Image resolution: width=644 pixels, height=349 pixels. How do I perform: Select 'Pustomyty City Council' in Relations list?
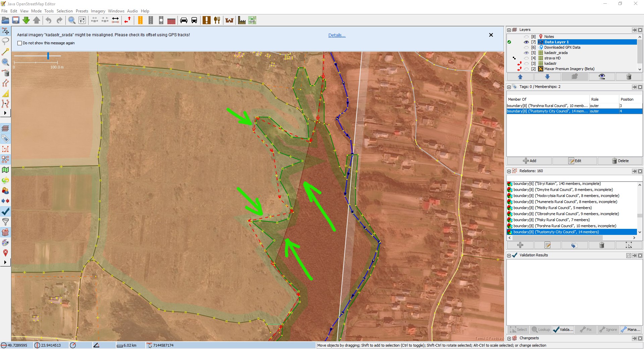(x=572, y=232)
